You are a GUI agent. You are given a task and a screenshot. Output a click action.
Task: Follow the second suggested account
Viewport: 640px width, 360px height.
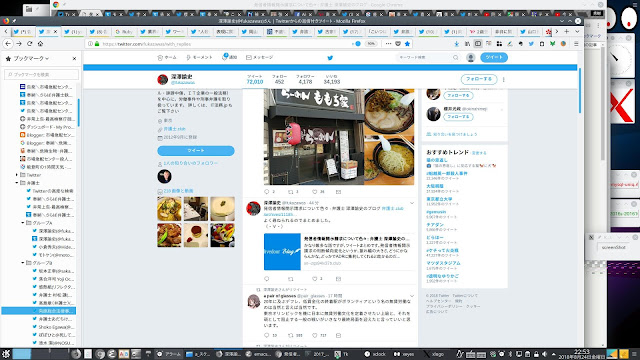coord(458,117)
